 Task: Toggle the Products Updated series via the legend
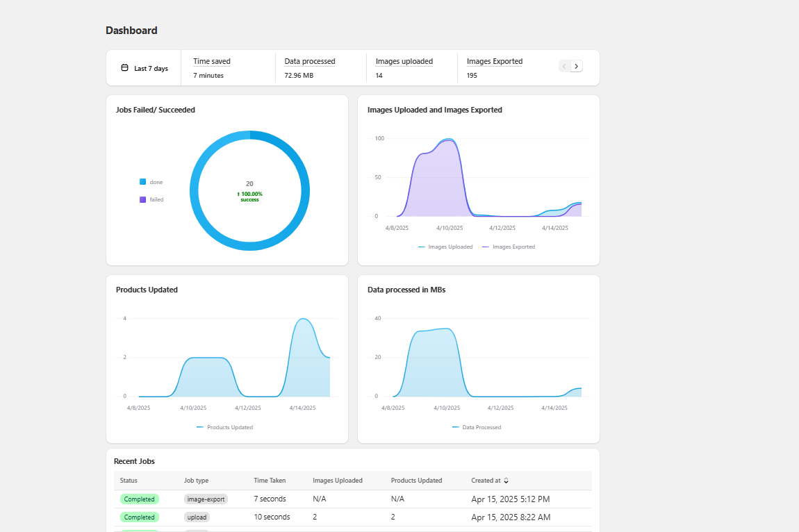click(x=200, y=427)
